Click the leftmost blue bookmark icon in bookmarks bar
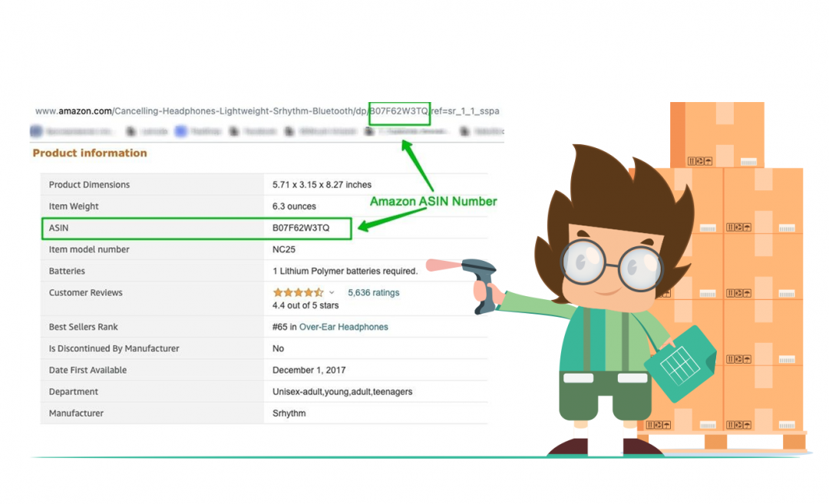This screenshot has width=829, height=504. click(36, 132)
